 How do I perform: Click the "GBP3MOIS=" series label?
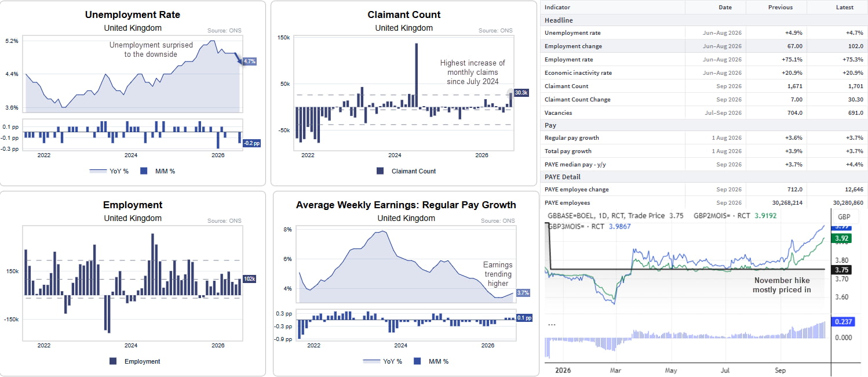coord(565,227)
